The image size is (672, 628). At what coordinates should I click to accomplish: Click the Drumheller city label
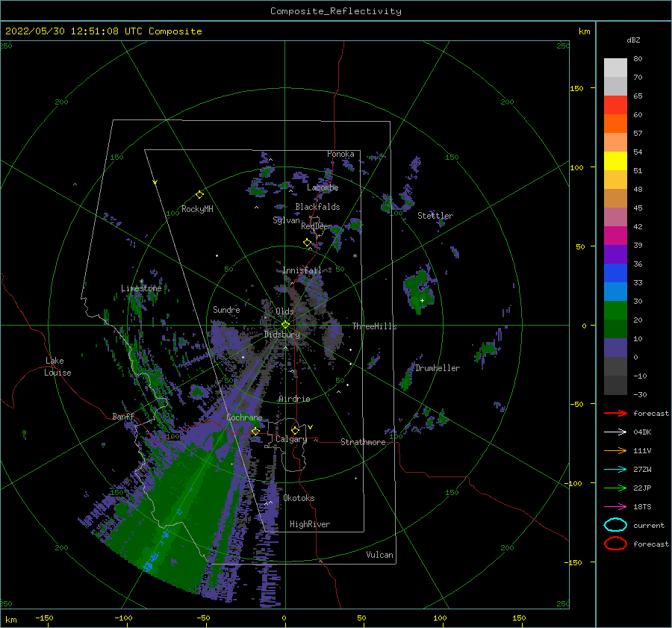438,368
